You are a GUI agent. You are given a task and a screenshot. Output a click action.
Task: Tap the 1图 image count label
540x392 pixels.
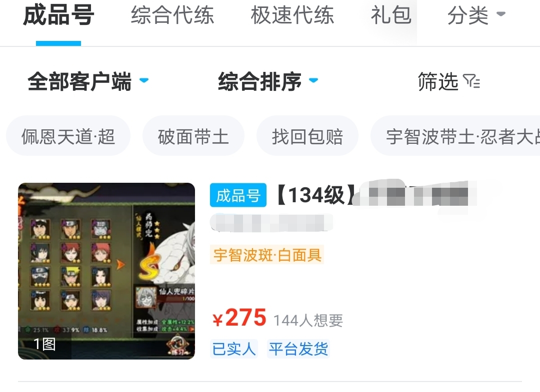[x=44, y=344]
